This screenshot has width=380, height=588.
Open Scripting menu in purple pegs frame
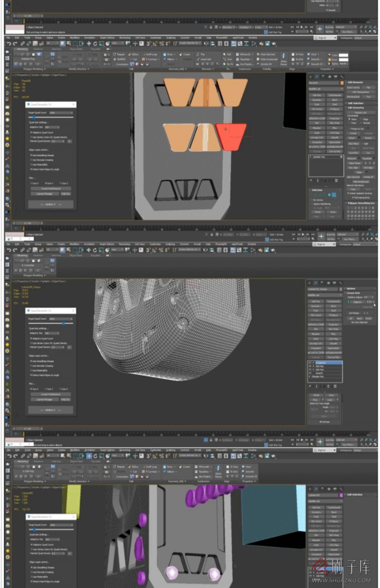[170, 450]
